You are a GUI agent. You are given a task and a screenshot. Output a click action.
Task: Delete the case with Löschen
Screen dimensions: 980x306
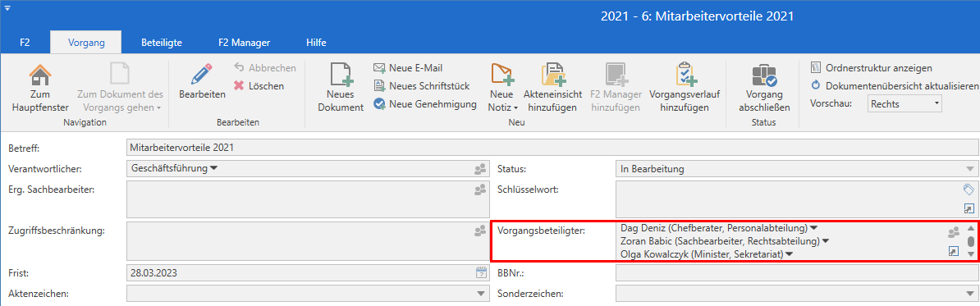[x=259, y=85]
